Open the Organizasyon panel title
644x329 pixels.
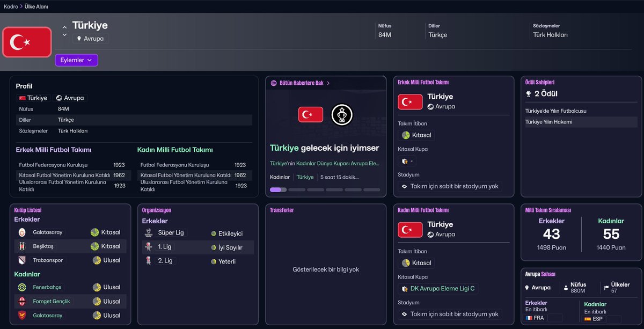coord(157,210)
